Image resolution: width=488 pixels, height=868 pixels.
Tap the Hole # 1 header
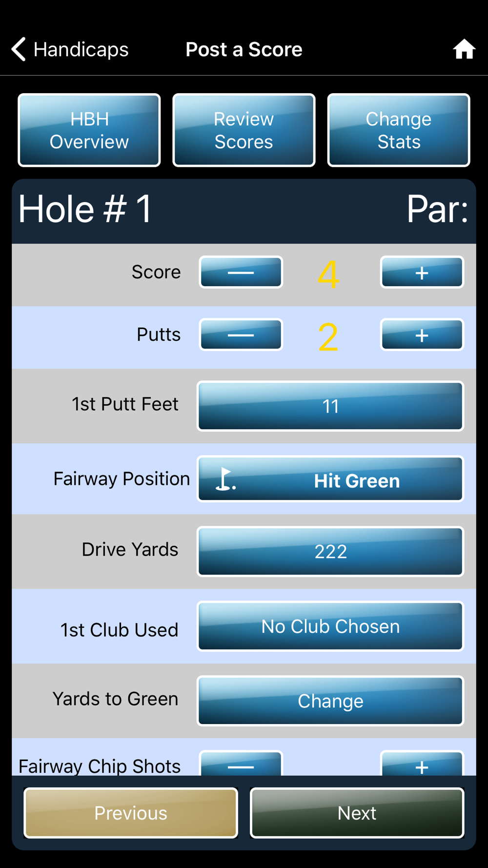[85, 209]
